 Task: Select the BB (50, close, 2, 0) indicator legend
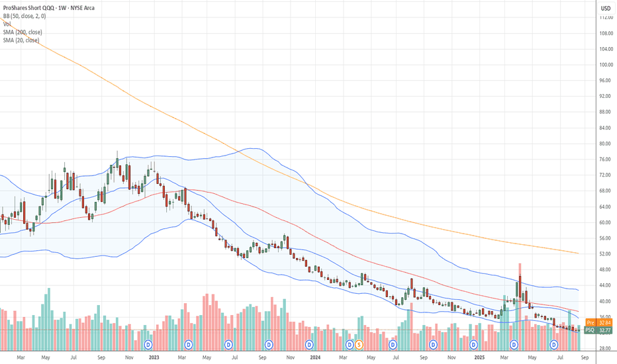[24, 16]
